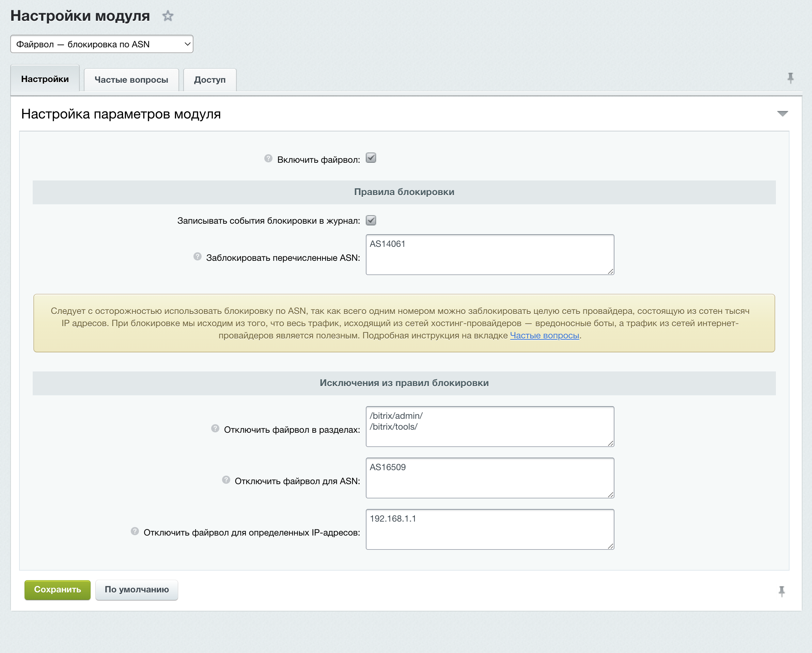The image size is (812, 653).
Task: Focus the blocked ASN textarea with AS14061
Action: pos(489,255)
